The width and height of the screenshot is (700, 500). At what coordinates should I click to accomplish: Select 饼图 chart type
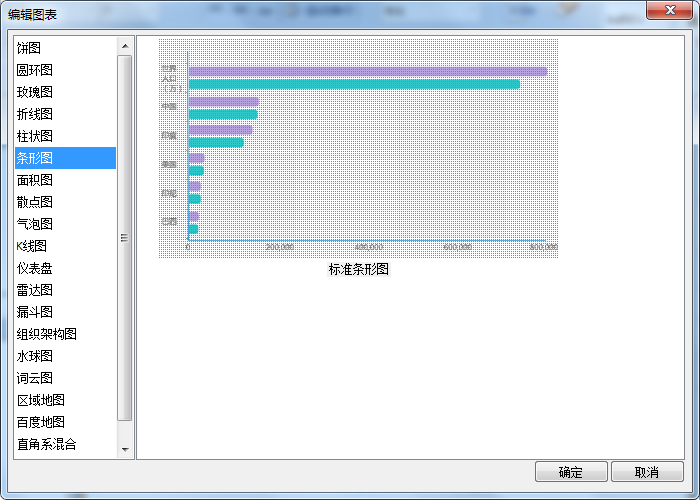29,48
